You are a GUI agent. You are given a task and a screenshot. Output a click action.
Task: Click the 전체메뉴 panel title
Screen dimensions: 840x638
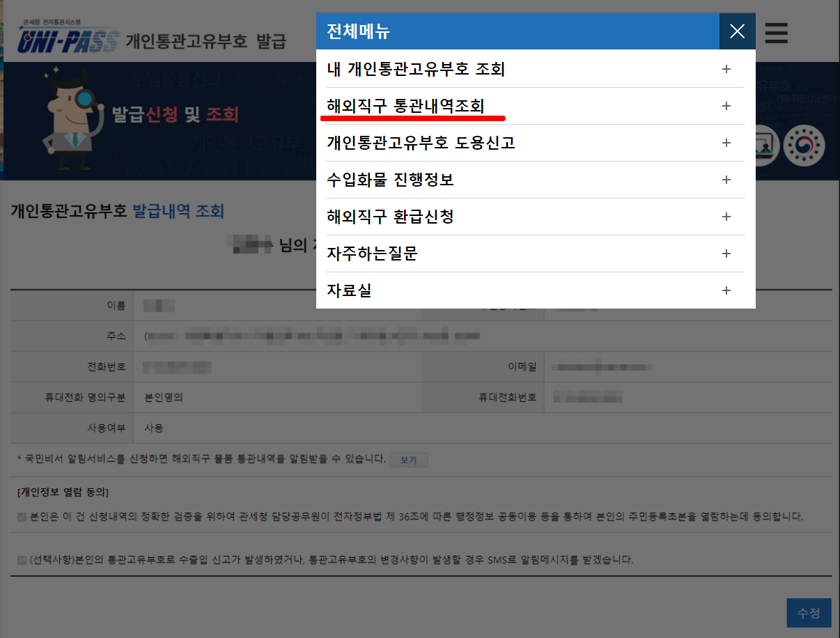point(358,31)
